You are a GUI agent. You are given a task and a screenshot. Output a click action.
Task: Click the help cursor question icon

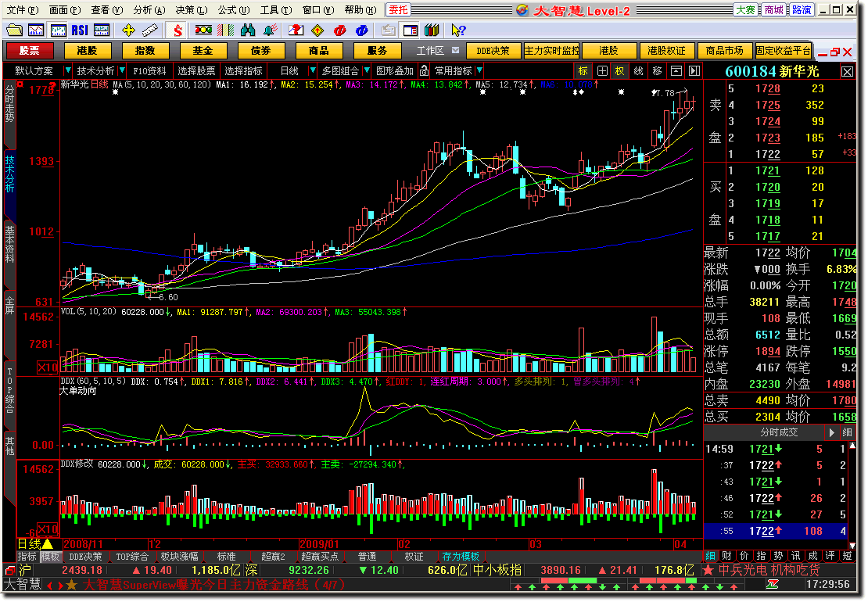point(458,30)
